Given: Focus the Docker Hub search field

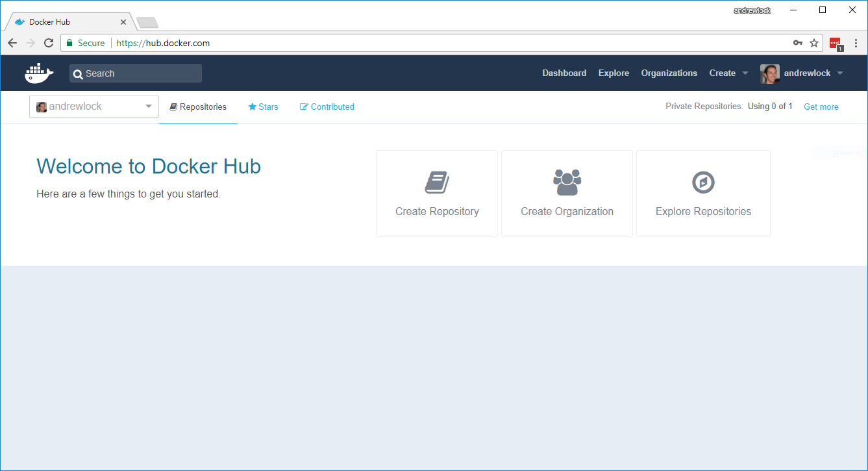Looking at the screenshot, I should coord(136,73).
